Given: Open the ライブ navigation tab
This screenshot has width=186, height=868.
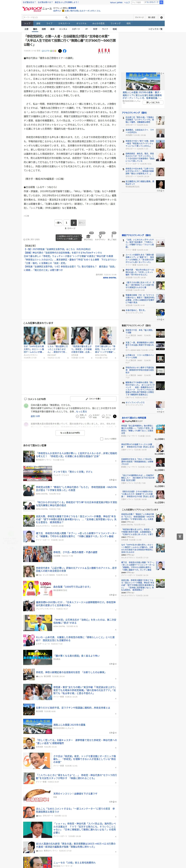Looking at the screenshot, I should coord(49,24).
